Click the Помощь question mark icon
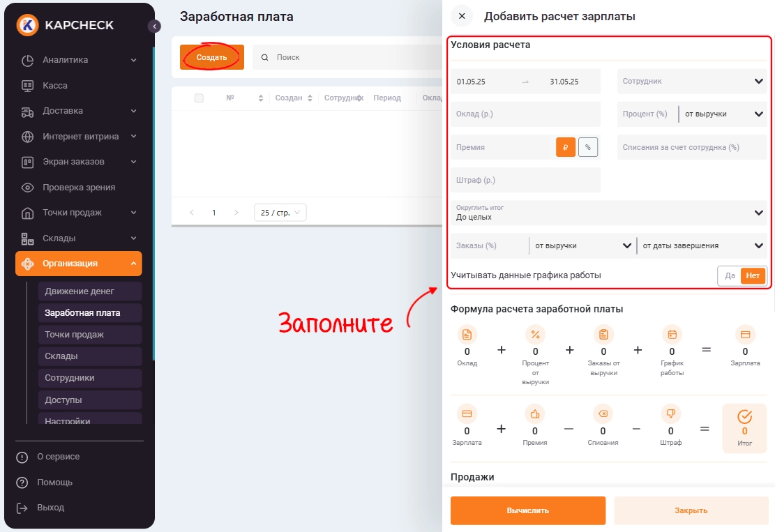The height and width of the screenshot is (532, 775). [x=22, y=482]
